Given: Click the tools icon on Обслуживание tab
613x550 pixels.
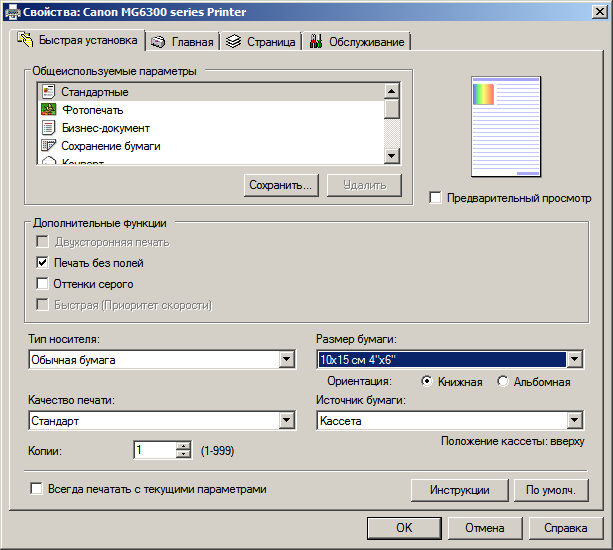Looking at the screenshot, I should (x=316, y=41).
